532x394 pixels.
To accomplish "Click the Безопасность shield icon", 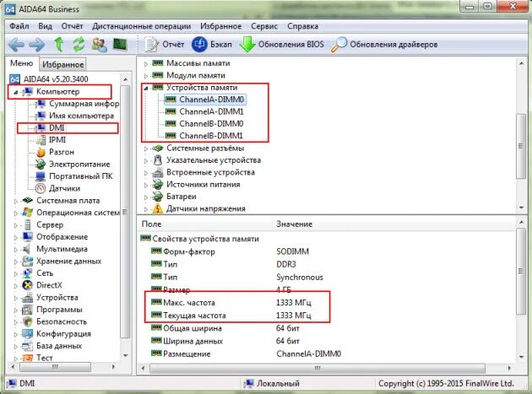I will point(27,321).
